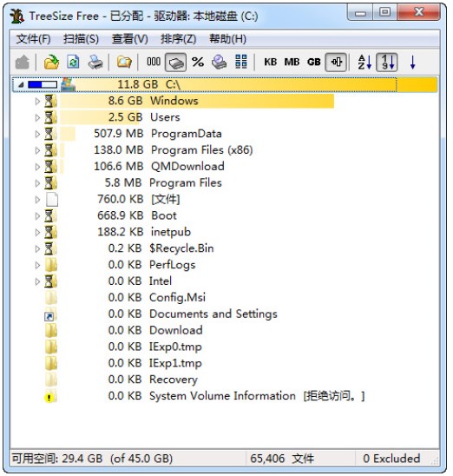This screenshot has width=453, height=476.
Task: Expand the Users folder node
Action: pyautogui.click(x=37, y=117)
